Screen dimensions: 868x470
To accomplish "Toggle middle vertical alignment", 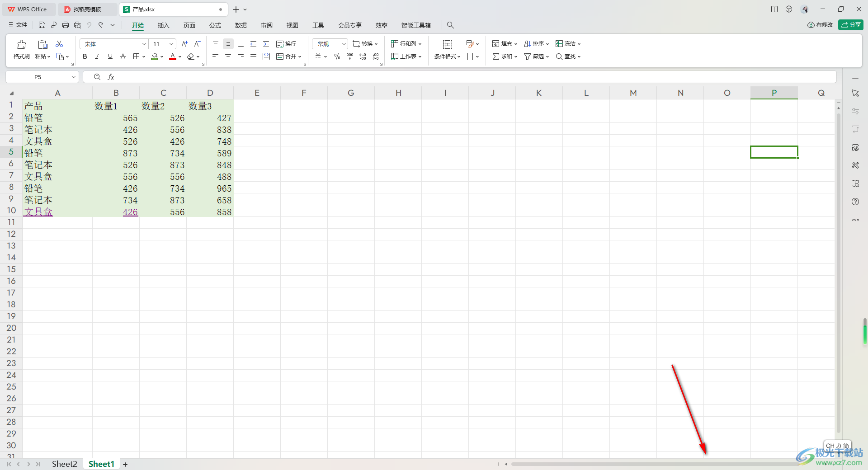I will click(x=228, y=44).
